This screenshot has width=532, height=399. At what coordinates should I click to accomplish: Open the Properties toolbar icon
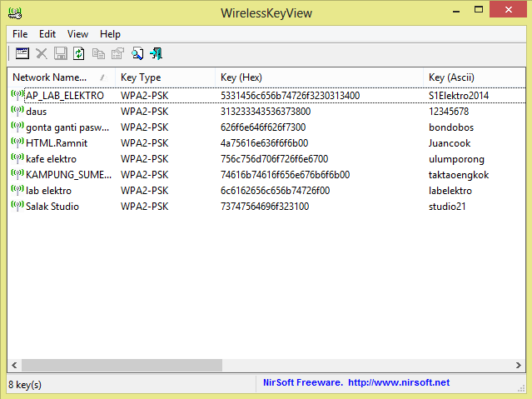click(117, 53)
